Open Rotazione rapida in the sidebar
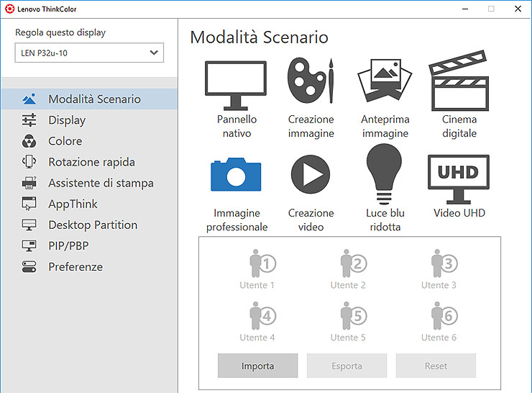 [x=91, y=162]
